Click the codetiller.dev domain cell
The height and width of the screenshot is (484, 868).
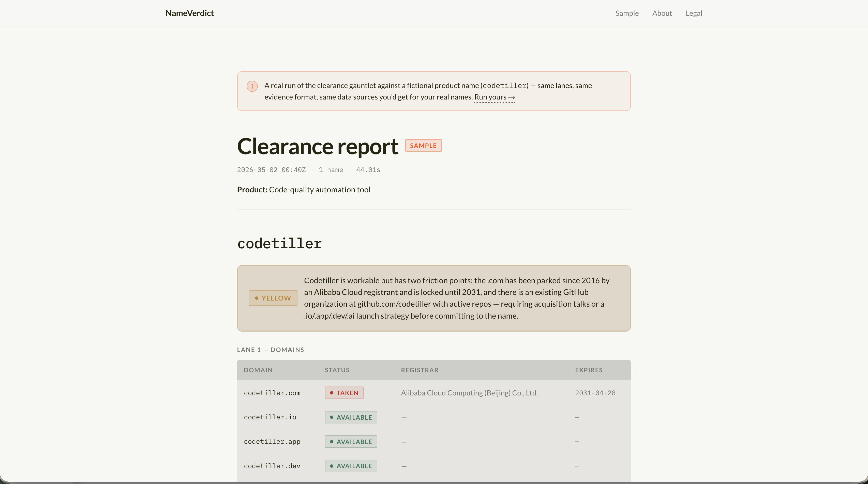[272, 466]
